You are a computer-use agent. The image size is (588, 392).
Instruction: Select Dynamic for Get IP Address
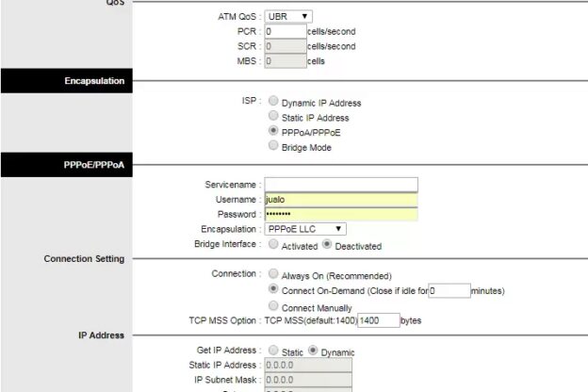click(313, 350)
